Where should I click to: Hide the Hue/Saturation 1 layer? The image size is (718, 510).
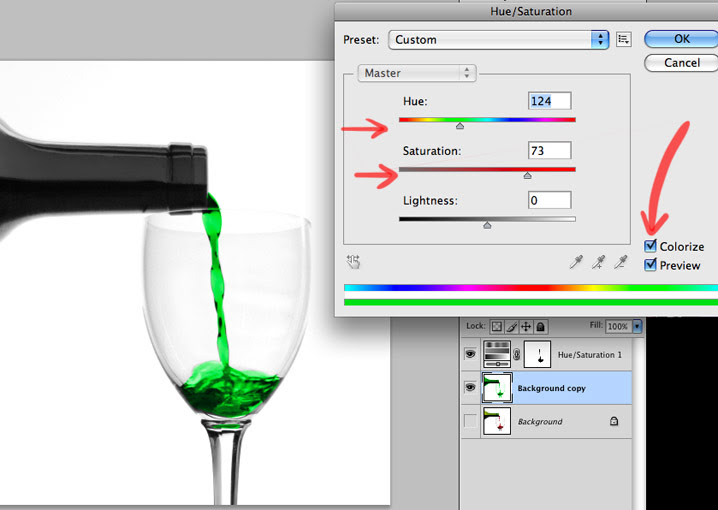pyautogui.click(x=470, y=353)
